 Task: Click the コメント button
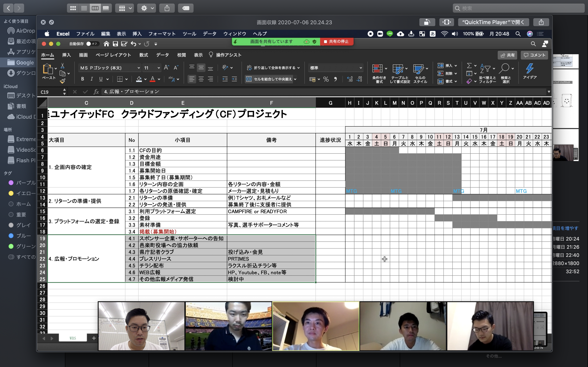click(x=534, y=55)
